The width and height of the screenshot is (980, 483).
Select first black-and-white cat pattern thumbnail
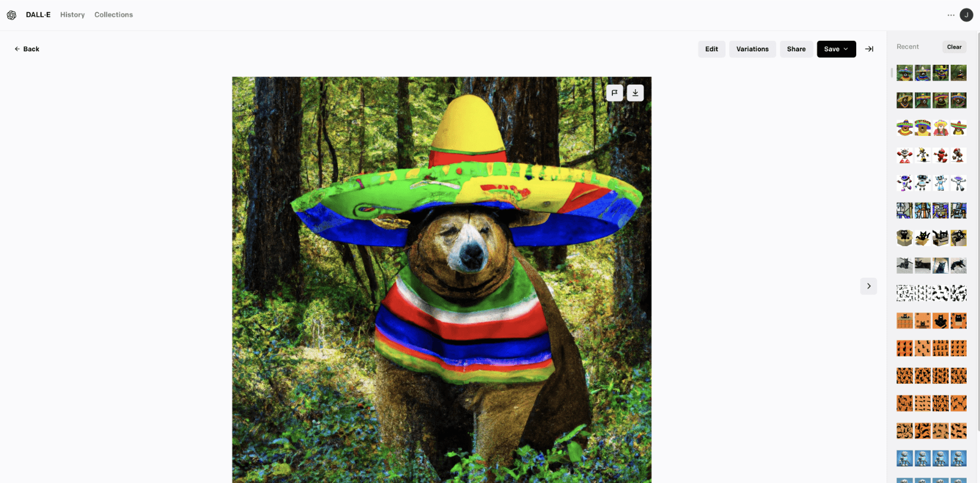(905, 293)
